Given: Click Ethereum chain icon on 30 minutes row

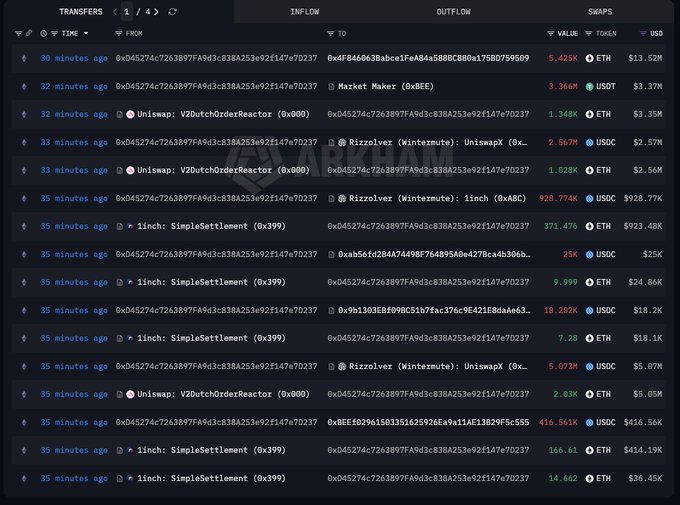Looking at the screenshot, I should click(x=24, y=58).
